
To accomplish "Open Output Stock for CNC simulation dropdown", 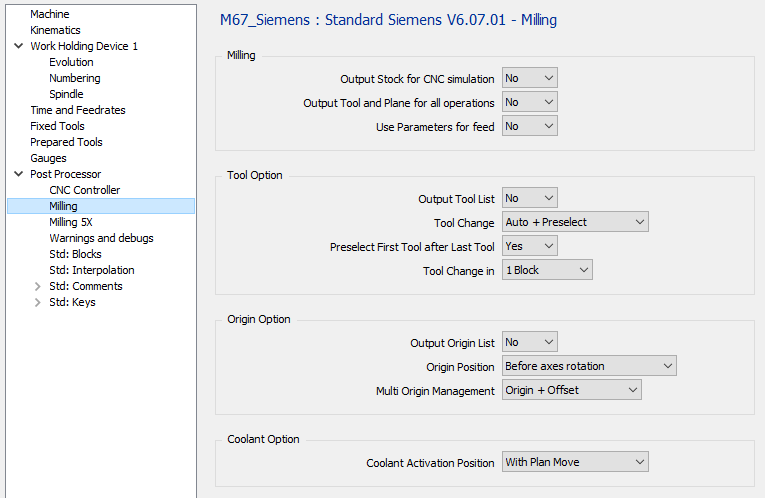I will (529, 78).
